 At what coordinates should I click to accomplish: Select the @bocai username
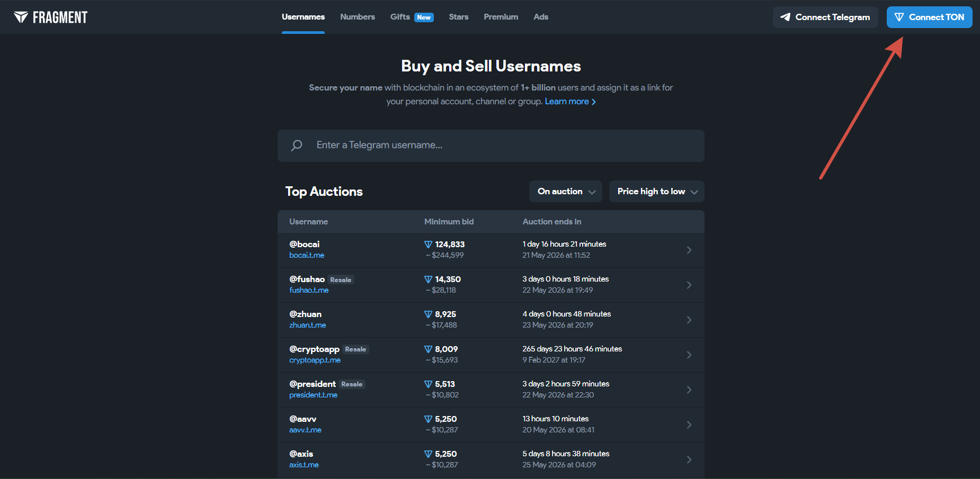[305, 245]
